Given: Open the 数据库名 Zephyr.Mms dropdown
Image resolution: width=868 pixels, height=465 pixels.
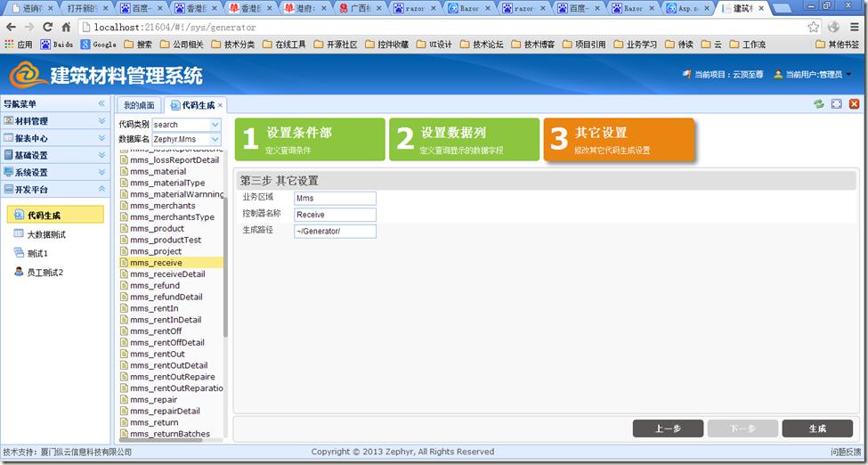Looking at the screenshot, I should tap(215, 139).
